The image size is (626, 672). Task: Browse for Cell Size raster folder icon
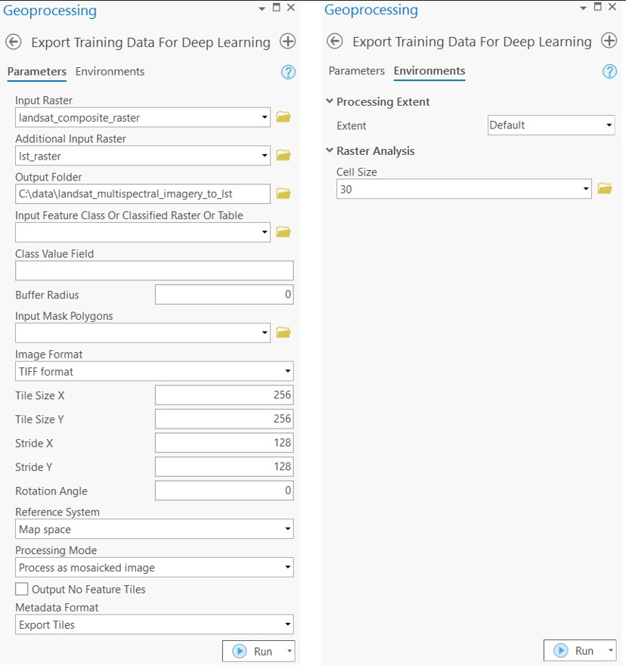[604, 189]
